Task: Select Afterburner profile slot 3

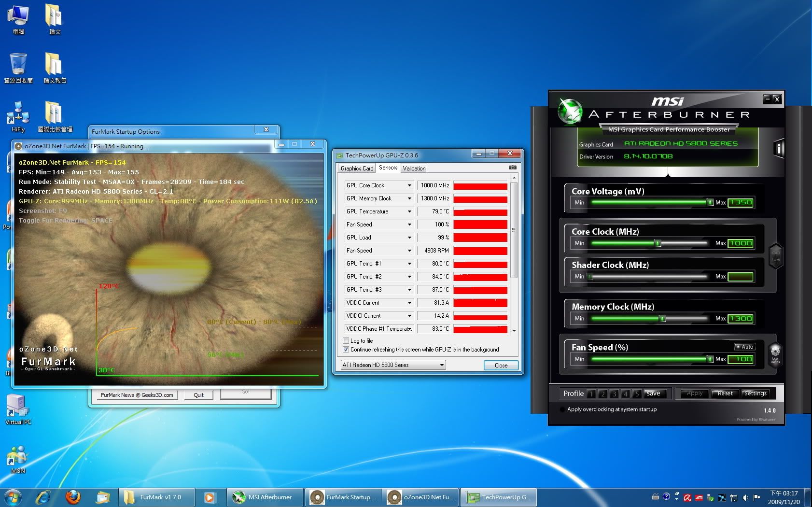Action: coord(614,394)
